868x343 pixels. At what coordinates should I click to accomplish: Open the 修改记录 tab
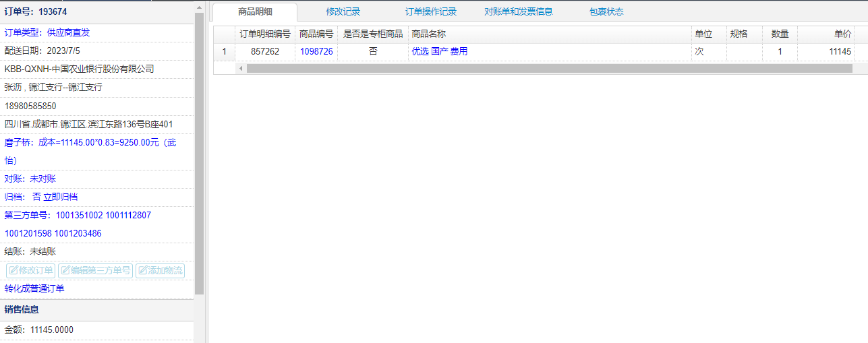(343, 11)
